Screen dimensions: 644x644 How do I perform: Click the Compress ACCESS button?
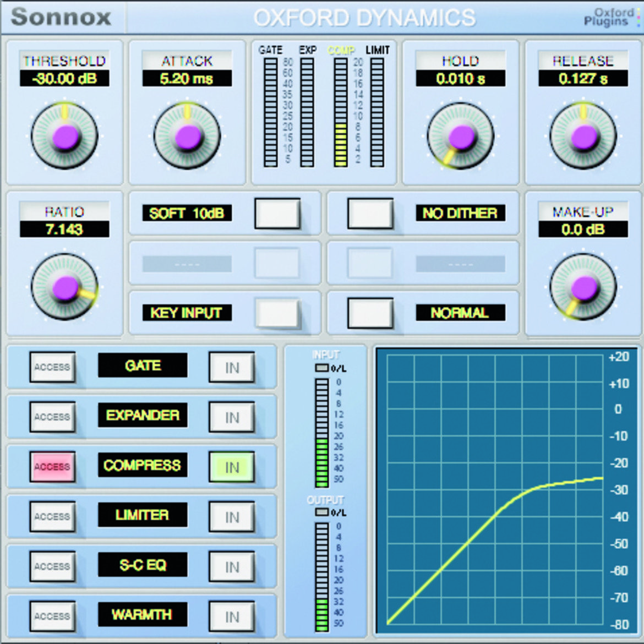click(x=52, y=467)
